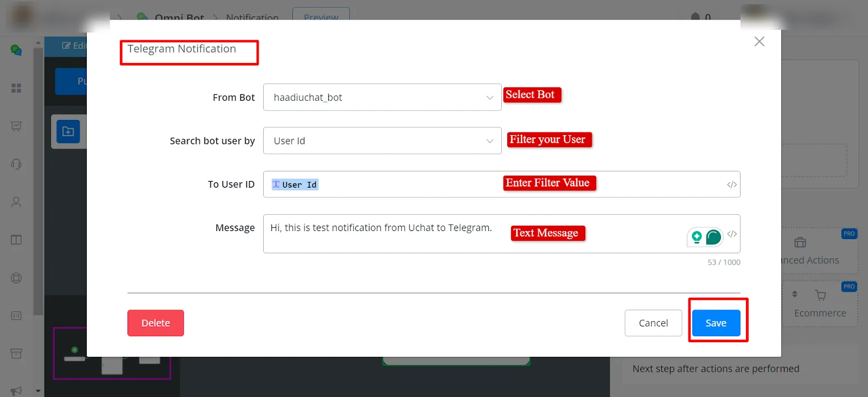
Task: Click the green Grammarly icon
Action: (713, 236)
